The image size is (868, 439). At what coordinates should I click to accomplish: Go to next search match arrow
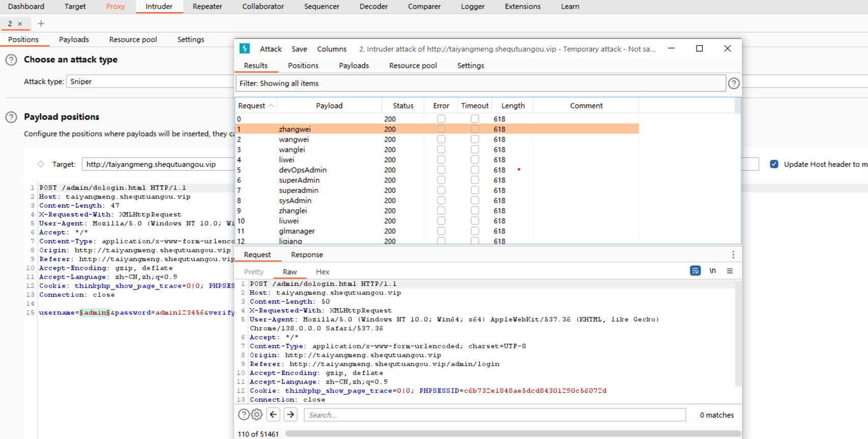[291, 415]
